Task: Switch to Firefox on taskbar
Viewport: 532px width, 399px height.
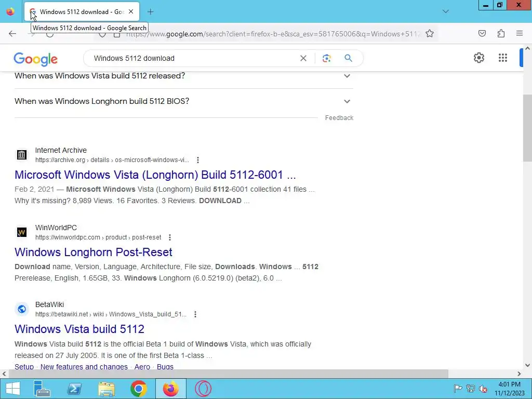Action: [170, 389]
